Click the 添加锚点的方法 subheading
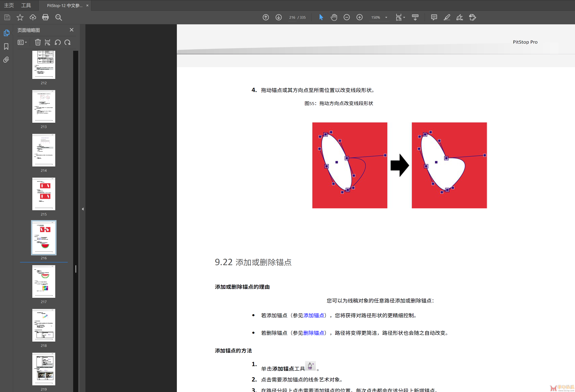The height and width of the screenshot is (392, 575). point(233,351)
